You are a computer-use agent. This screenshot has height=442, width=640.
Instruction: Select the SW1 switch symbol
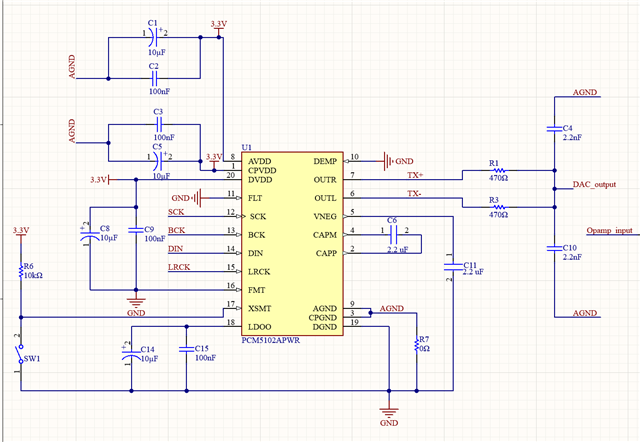click(20, 354)
